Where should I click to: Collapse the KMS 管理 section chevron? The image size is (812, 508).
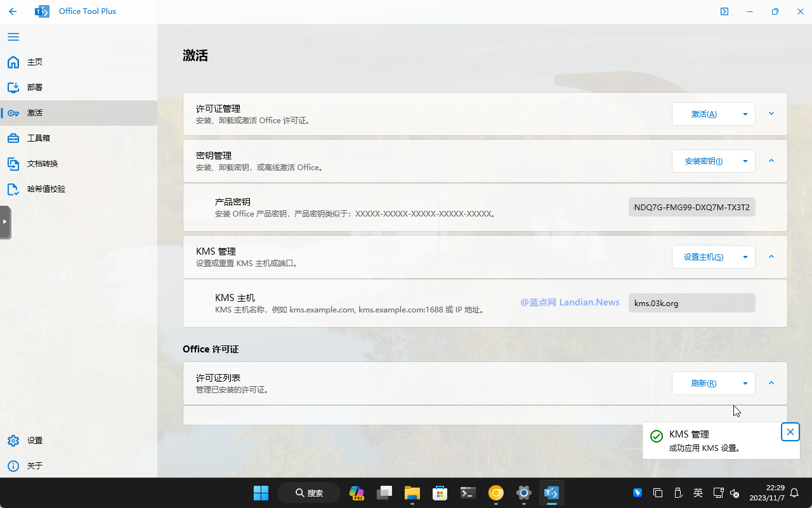(x=771, y=257)
